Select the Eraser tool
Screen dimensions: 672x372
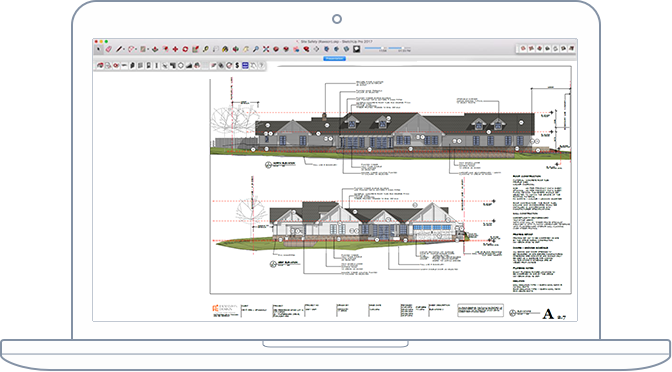pyautogui.click(x=108, y=49)
